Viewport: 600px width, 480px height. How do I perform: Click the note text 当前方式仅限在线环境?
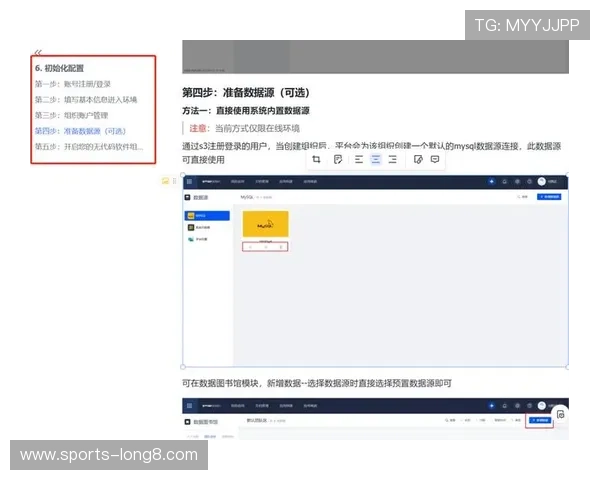pos(257,128)
